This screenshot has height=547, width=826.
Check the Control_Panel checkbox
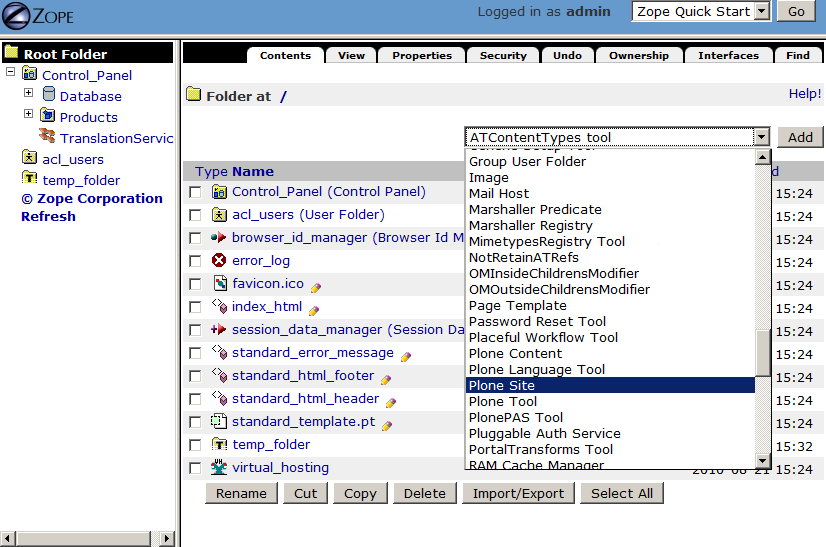click(195, 192)
